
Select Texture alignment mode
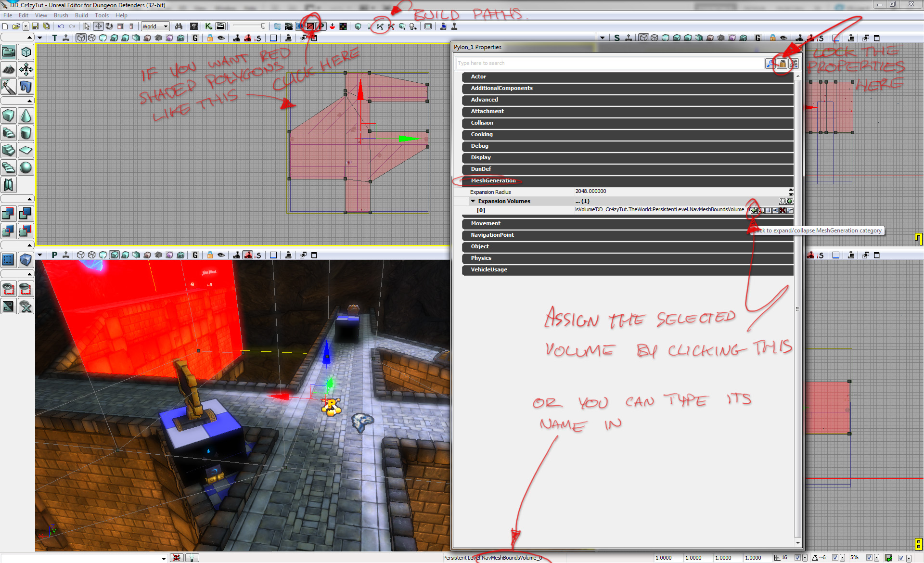point(26,69)
